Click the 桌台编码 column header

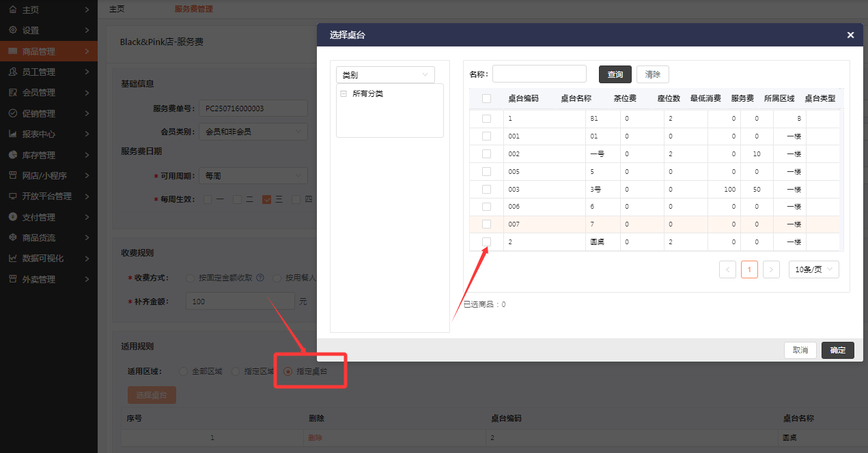(523, 98)
